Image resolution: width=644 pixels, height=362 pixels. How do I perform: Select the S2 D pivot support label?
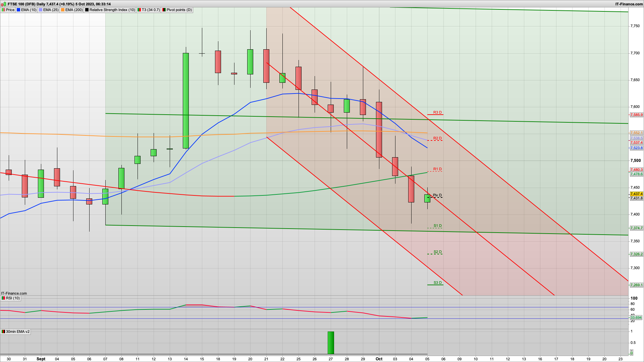tap(437, 252)
